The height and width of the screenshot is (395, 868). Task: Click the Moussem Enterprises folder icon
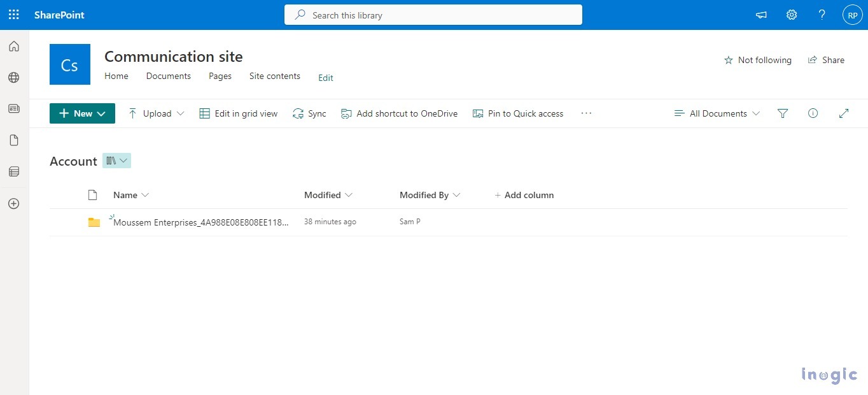coord(94,222)
